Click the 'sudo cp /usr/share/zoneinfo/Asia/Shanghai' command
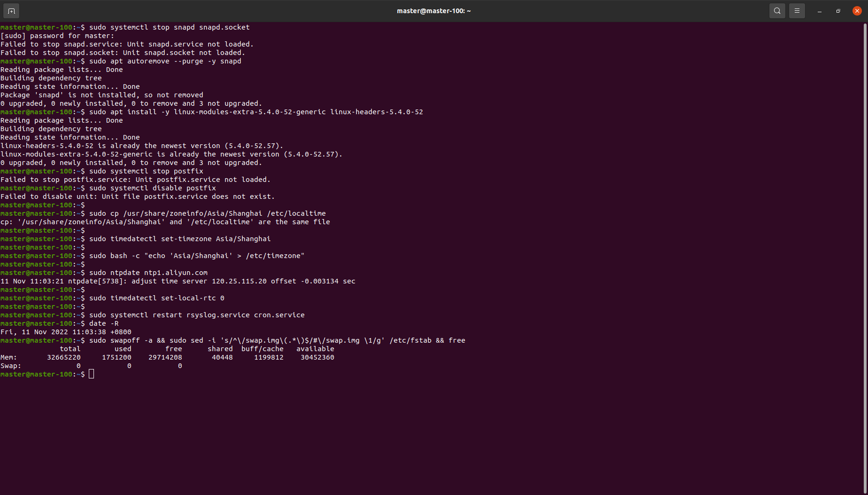This screenshot has width=868, height=495. tap(207, 213)
